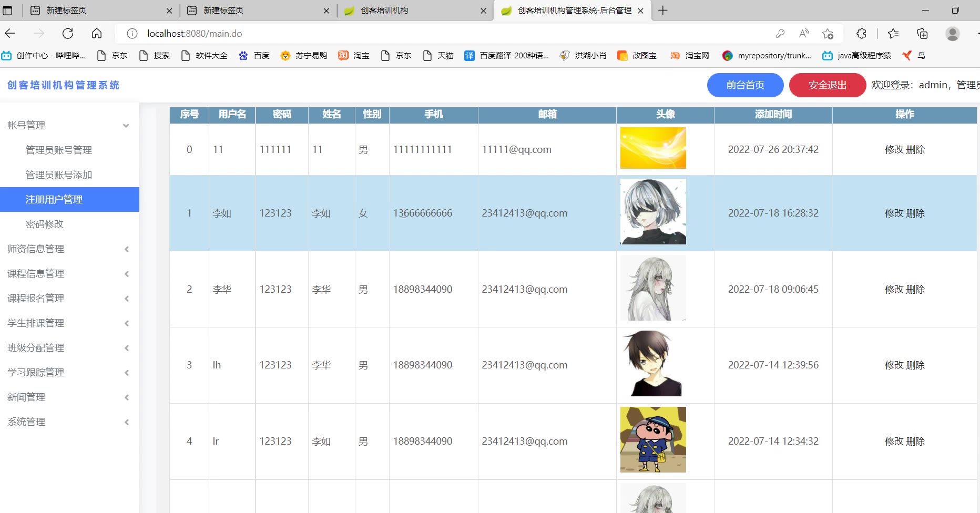Open the tab actions menu
Screen dimensions: 980x513
pyautogui.click(x=8, y=11)
